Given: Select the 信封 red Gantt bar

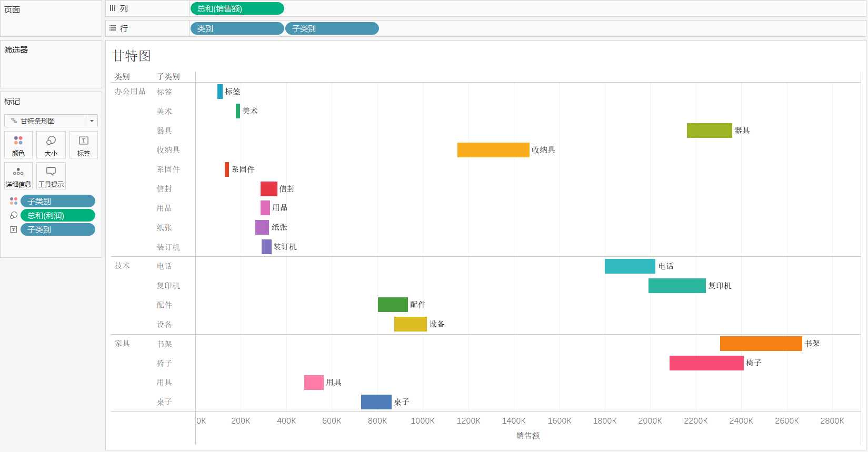Looking at the screenshot, I should pyautogui.click(x=269, y=189).
